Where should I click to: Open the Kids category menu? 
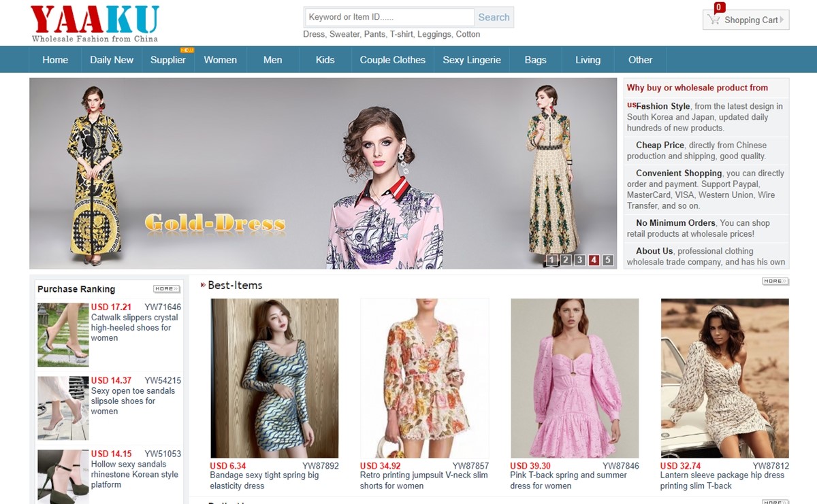pos(325,60)
